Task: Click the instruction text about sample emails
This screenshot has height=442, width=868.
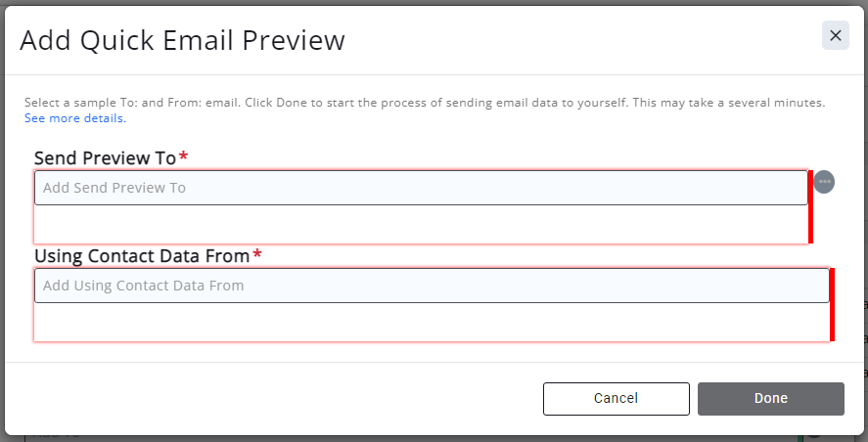Action: point(425,102)
